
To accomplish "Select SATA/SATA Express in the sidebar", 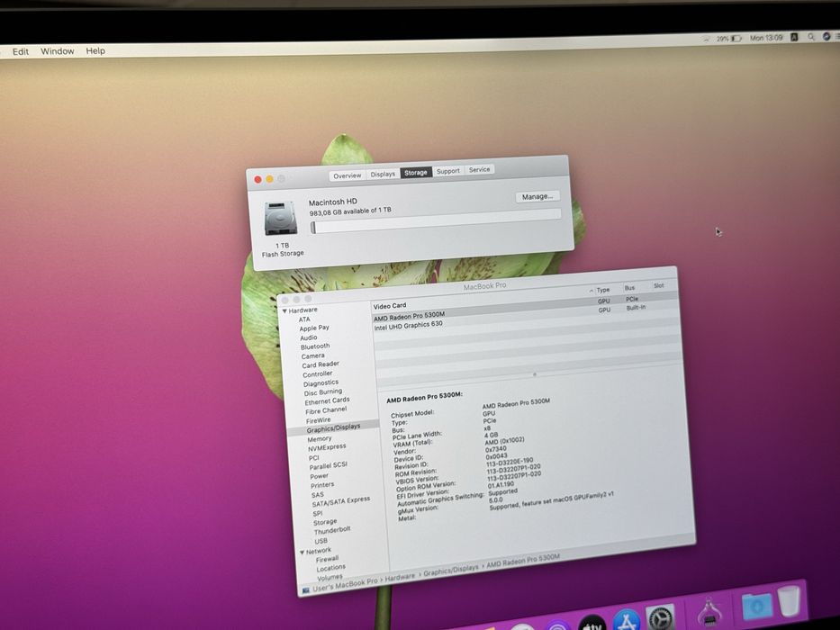I will [x=340, y=501].
